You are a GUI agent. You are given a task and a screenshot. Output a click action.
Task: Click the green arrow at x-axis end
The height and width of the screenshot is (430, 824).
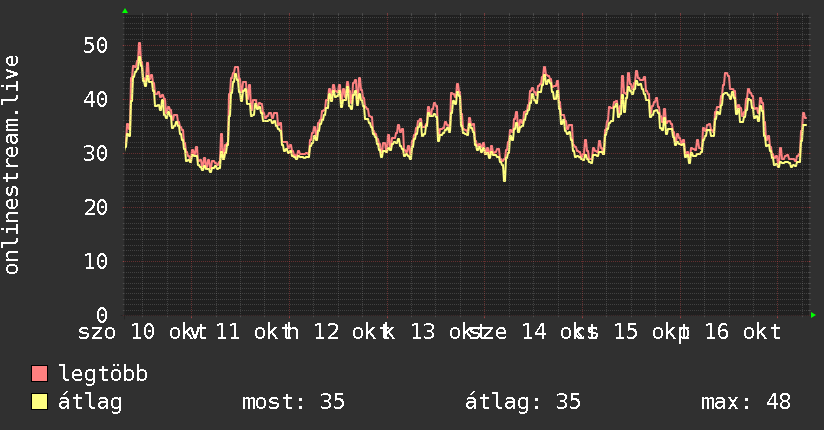pyautogui.click(x=813, y=315)
